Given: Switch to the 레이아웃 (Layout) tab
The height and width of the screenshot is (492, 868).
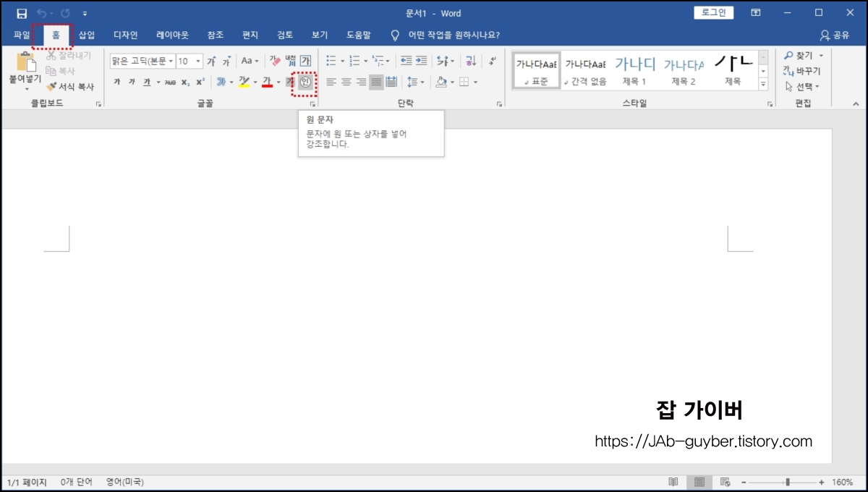Looking at the screenshot, I should tap(172, 35).
